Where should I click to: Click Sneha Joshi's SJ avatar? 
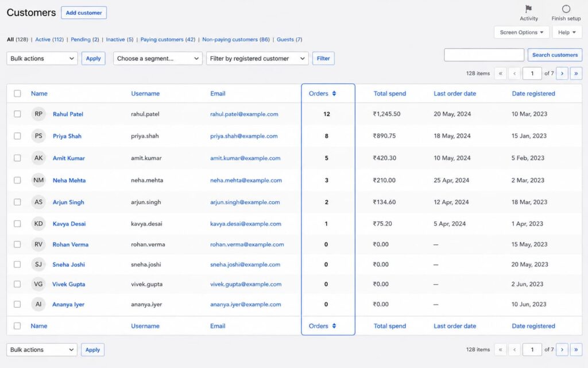pos(38,264)
